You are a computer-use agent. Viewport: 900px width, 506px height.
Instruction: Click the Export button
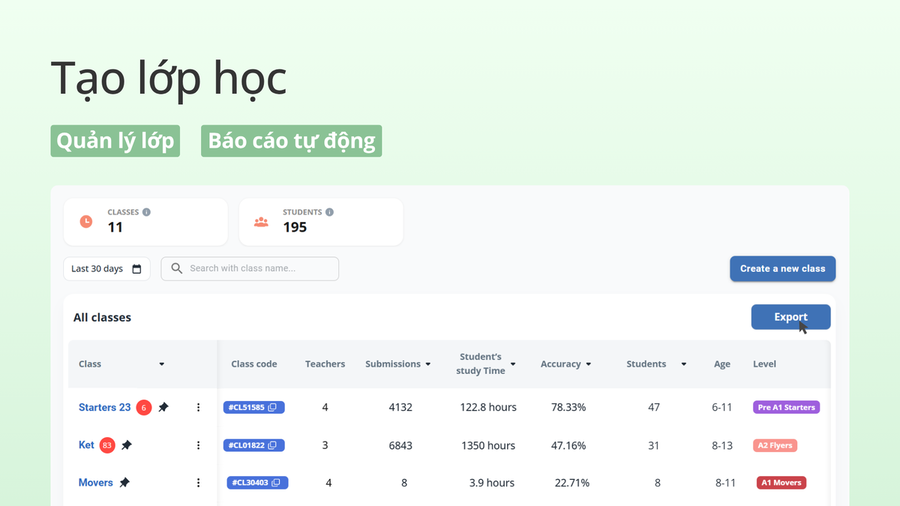click(x=791, y=317)
